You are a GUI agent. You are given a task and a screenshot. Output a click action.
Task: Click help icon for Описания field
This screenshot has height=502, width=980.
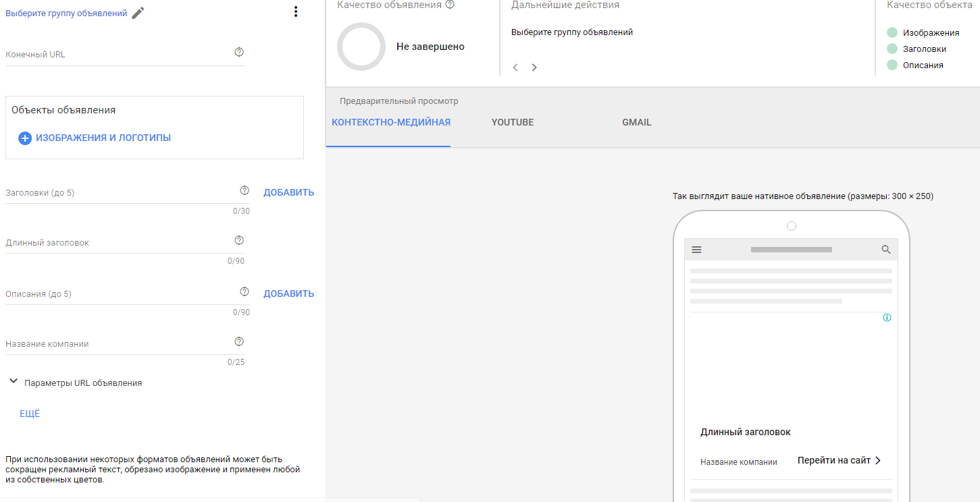coord(244,292)
